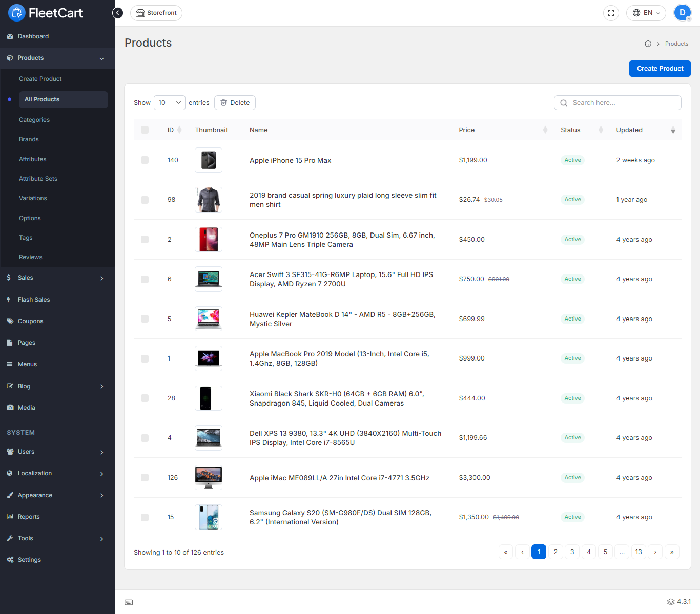Click the Coupons tag icon in sidebar
Screen dimensions: 700x614
tap(10, 321)
